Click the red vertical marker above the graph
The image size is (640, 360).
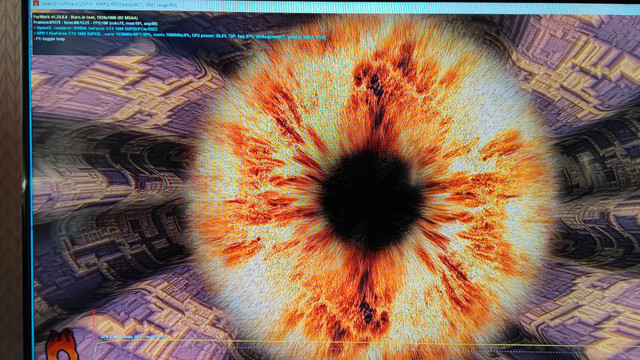pos(94,318)
